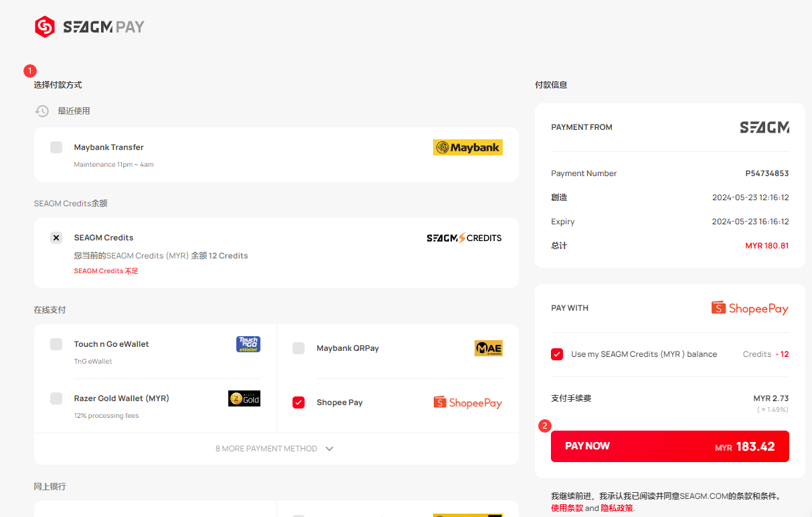The height and width of the screenshot is (517, 812).
Task: Click the Credits - 12 deduction value
Action: click(766, 354)
